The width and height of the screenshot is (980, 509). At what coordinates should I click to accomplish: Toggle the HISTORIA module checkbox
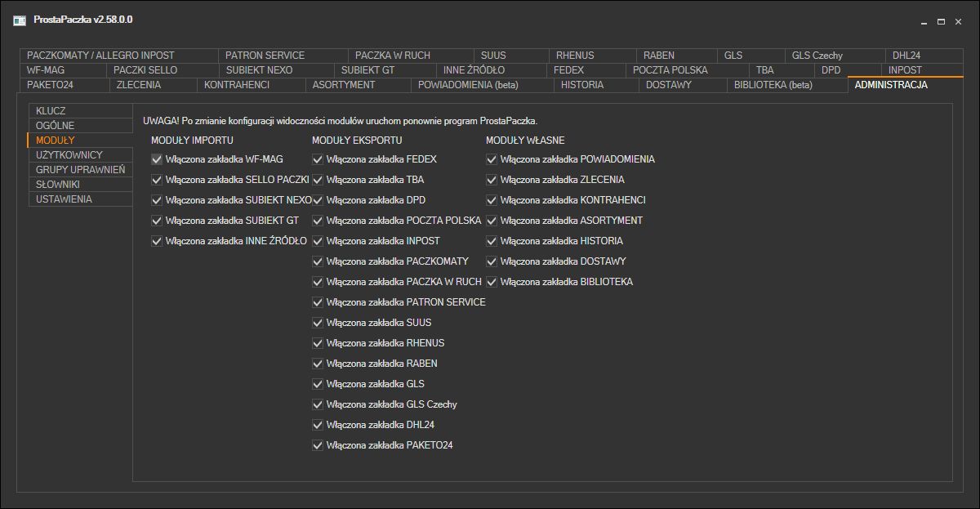coord(492,241)
